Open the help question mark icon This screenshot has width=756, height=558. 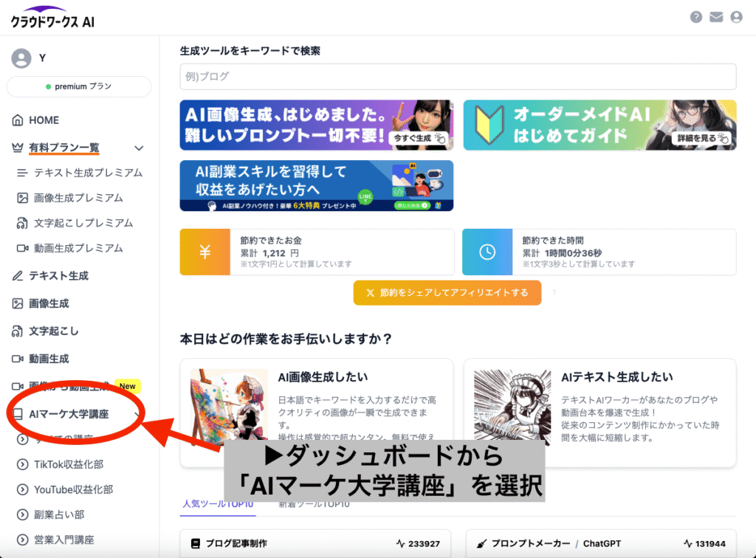695,18
